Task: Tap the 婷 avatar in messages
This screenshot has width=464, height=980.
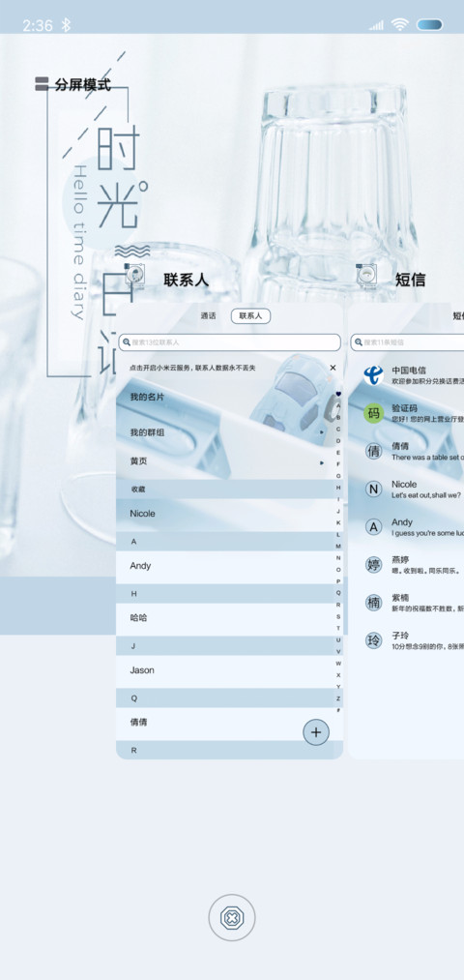Action: 373,565
